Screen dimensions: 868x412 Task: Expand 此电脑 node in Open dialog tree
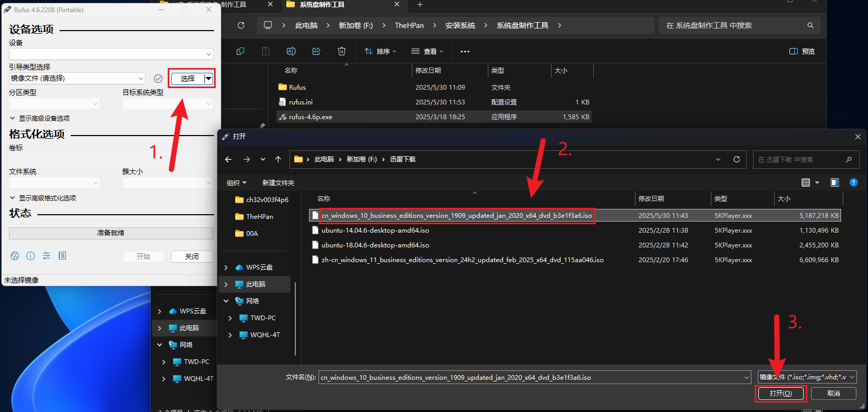click(226, 284)
